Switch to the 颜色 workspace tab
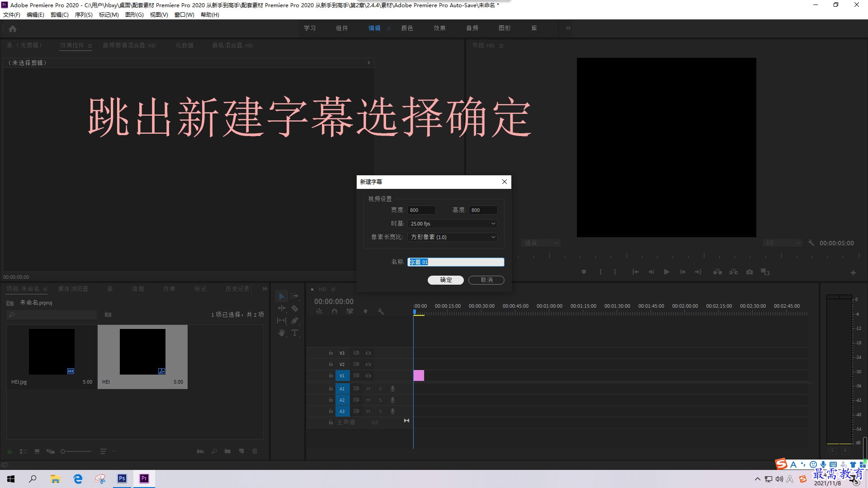 (x=407, y=28)
